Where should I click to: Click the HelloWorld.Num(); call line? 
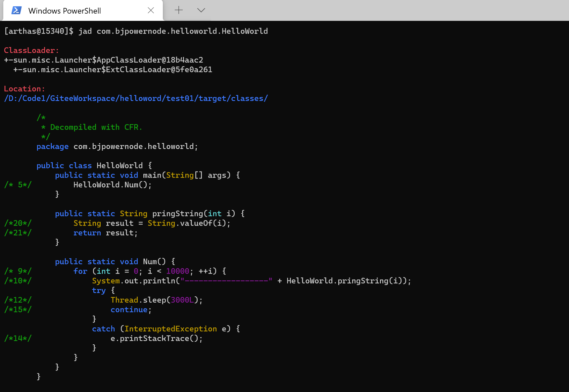[113, 185]
